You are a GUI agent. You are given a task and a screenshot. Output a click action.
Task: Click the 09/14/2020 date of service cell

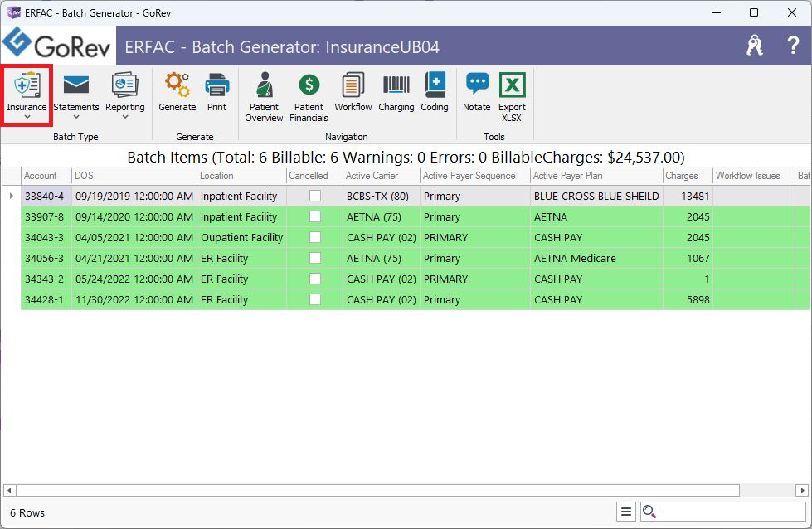[134, 217]
